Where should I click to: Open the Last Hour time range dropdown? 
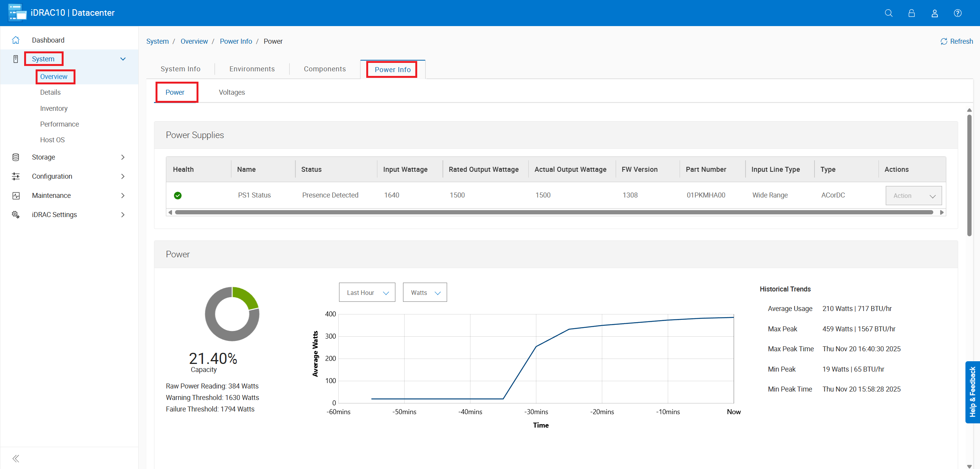[x=367, y=293]
